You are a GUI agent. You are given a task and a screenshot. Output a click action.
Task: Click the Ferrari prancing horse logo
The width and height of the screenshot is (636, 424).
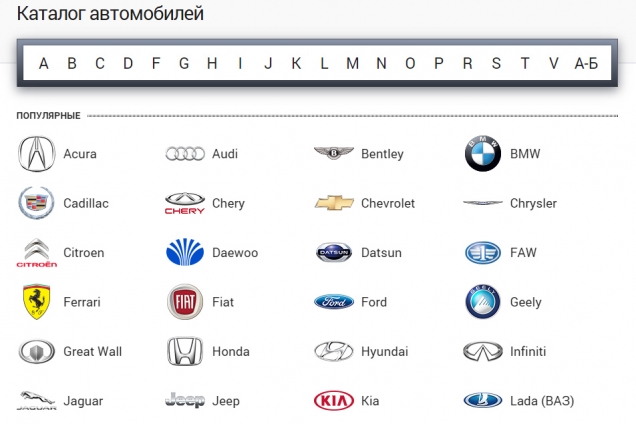point(37,302)
